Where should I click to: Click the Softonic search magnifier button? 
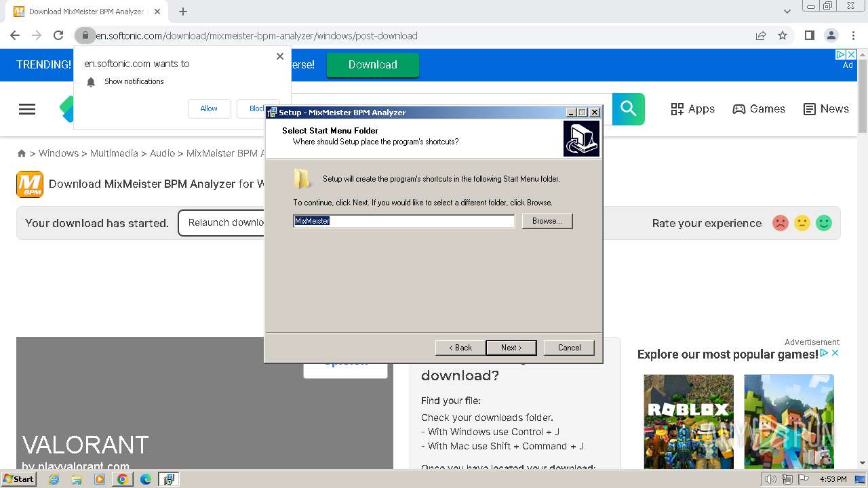pyautogui.click(x=629, y=108)
